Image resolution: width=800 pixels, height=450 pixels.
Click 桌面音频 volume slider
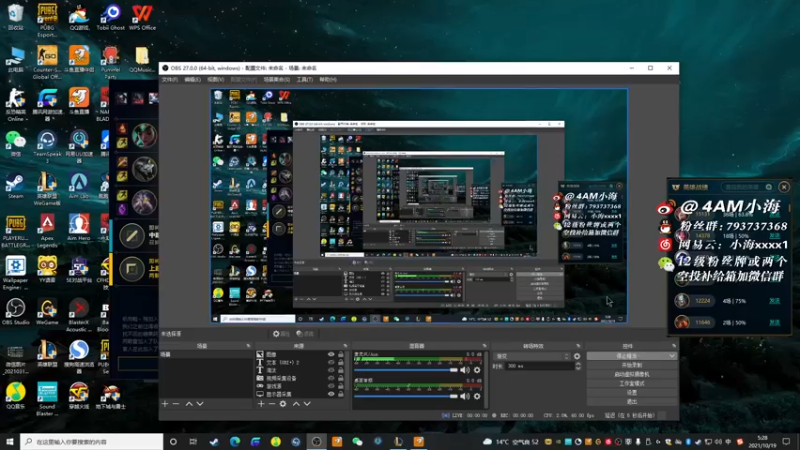(406, 396)
